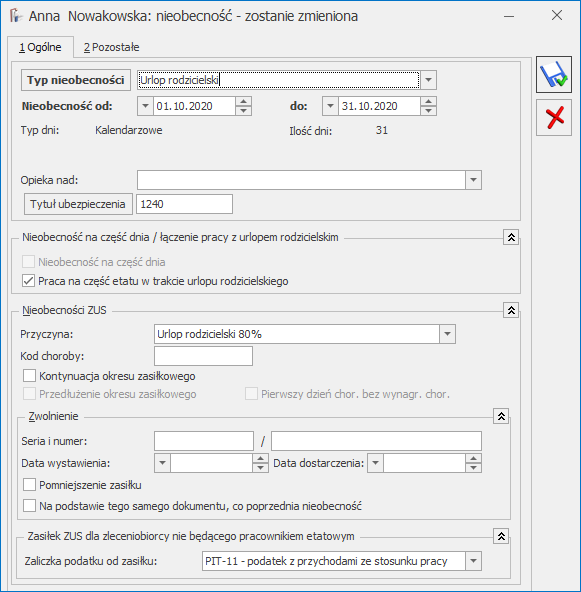The width and height of the screenshot is (581, 592).
Task: Cancel with the red X icon
Action: point(553,117)
